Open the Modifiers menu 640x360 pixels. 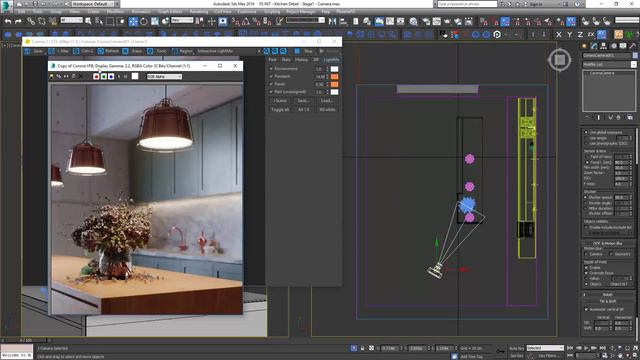pos(116,12)
